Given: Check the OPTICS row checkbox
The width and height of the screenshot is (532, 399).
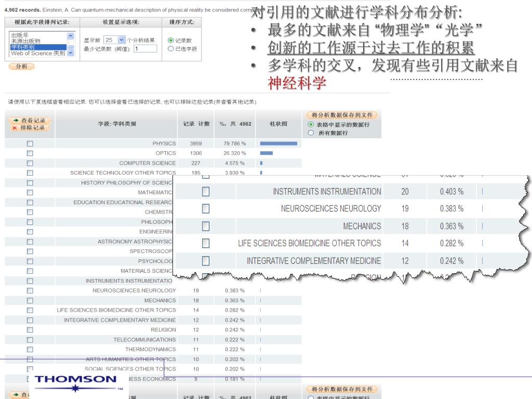Looking at the screenshot, I should [x=30, y=153].
